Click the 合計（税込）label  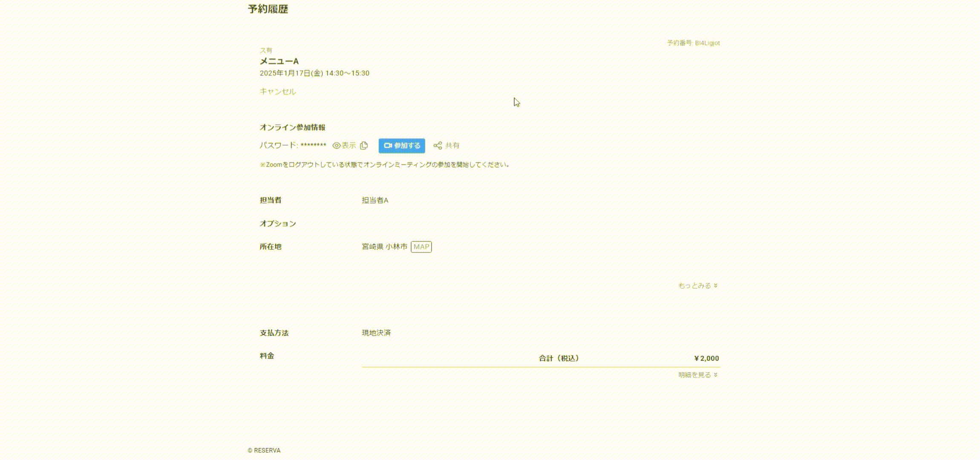tap(559, 359)
